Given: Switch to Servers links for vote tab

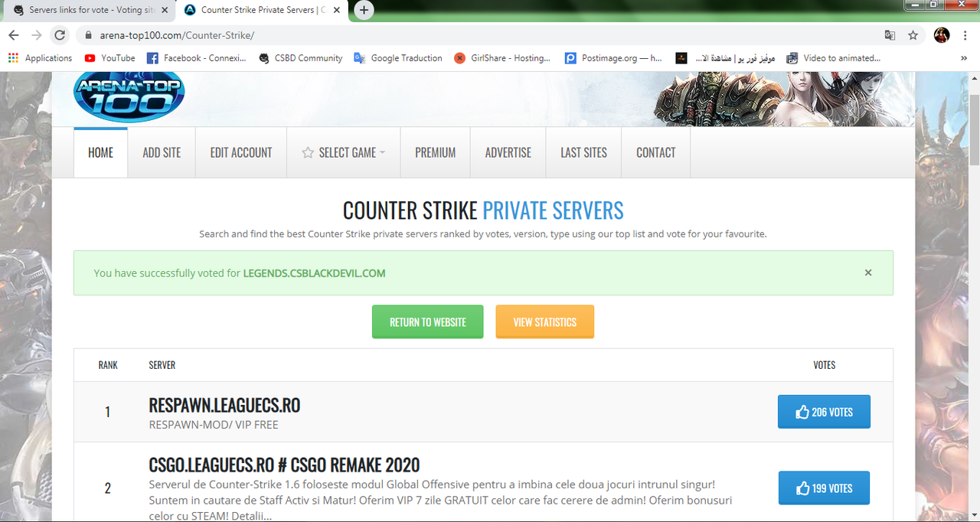Looking at the screenshot, I should [88, 11].
